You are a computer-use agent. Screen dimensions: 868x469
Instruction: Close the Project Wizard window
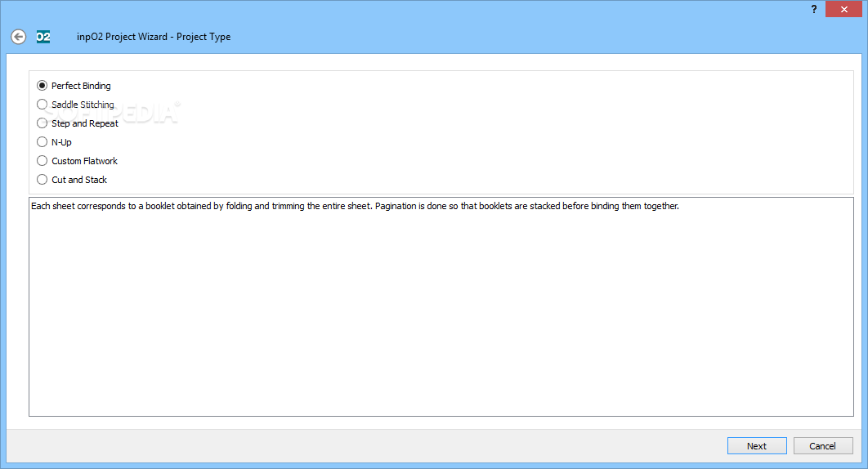843,9
